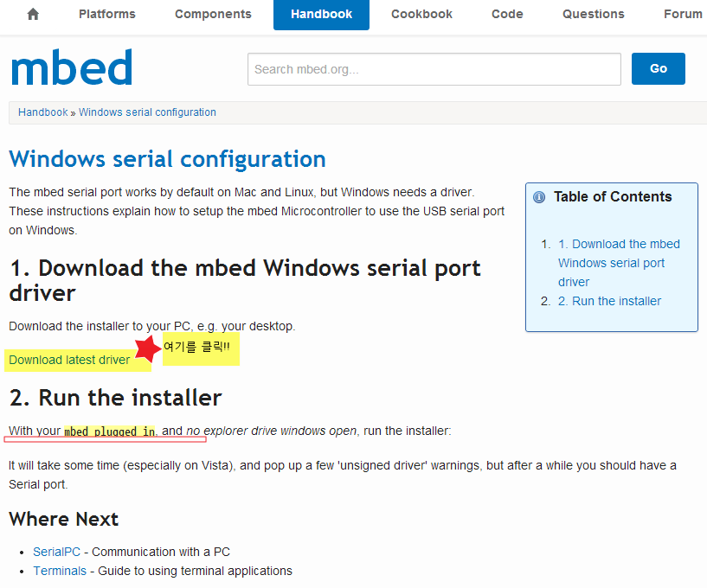Click the text no explorer drive windows open
The height and width of the screenshot is (588, 707).
point(272,431)
